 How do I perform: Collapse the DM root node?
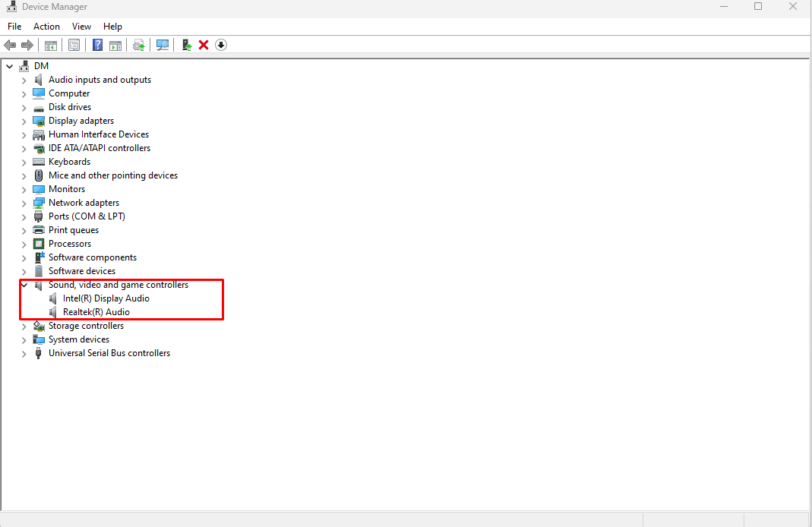(x=9, y=66)
